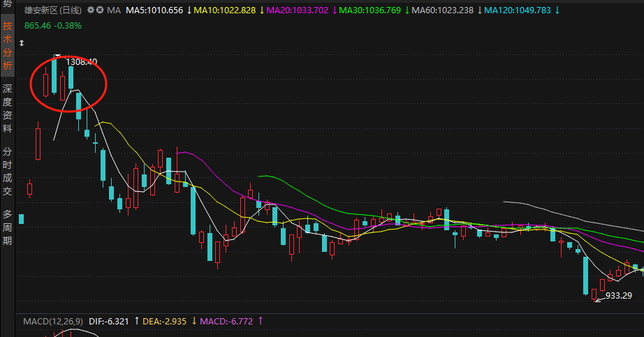Select the MA120:1049.783 legend value
644x337 pixels.
point(518,10)
